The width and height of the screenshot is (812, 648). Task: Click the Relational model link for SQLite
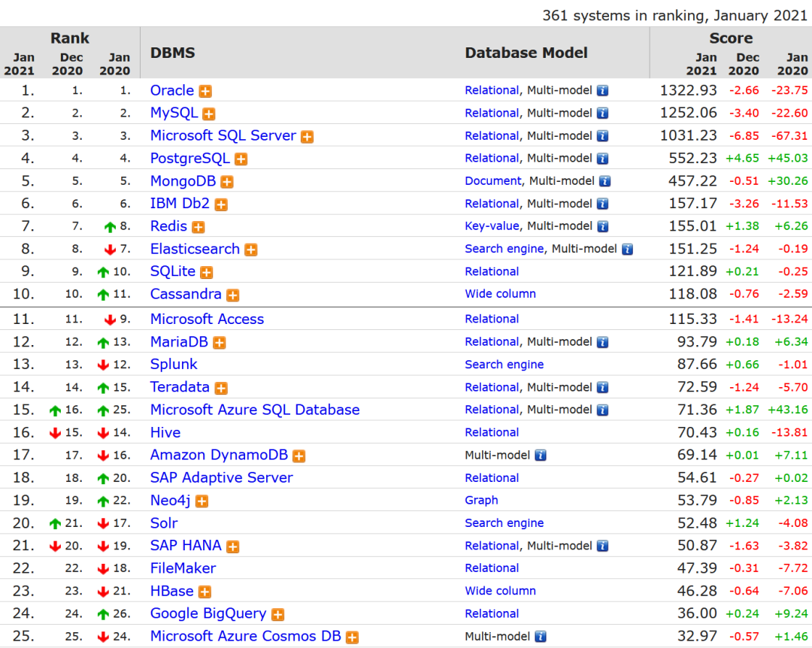coord(492,271)
